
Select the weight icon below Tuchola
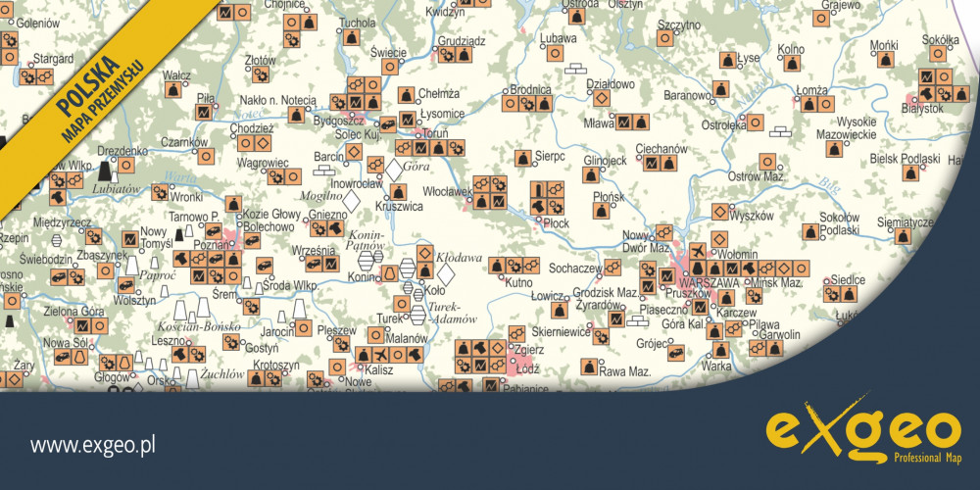tap(351, 37)
